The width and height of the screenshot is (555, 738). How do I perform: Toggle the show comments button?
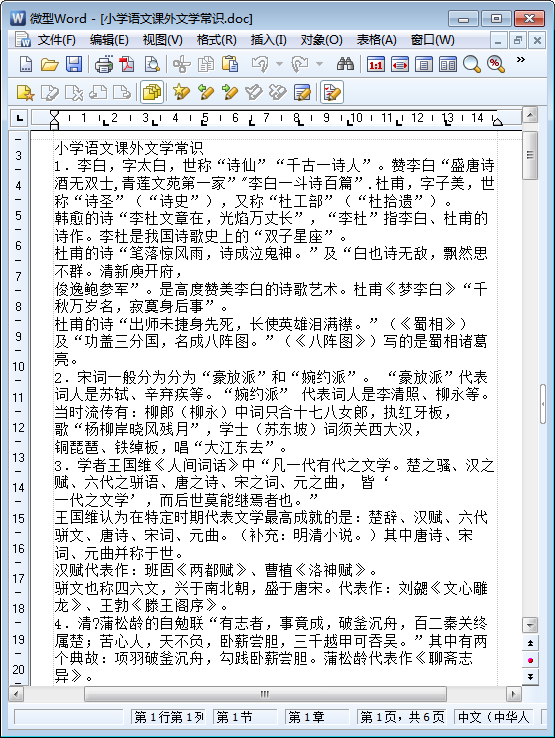[152, 92]
